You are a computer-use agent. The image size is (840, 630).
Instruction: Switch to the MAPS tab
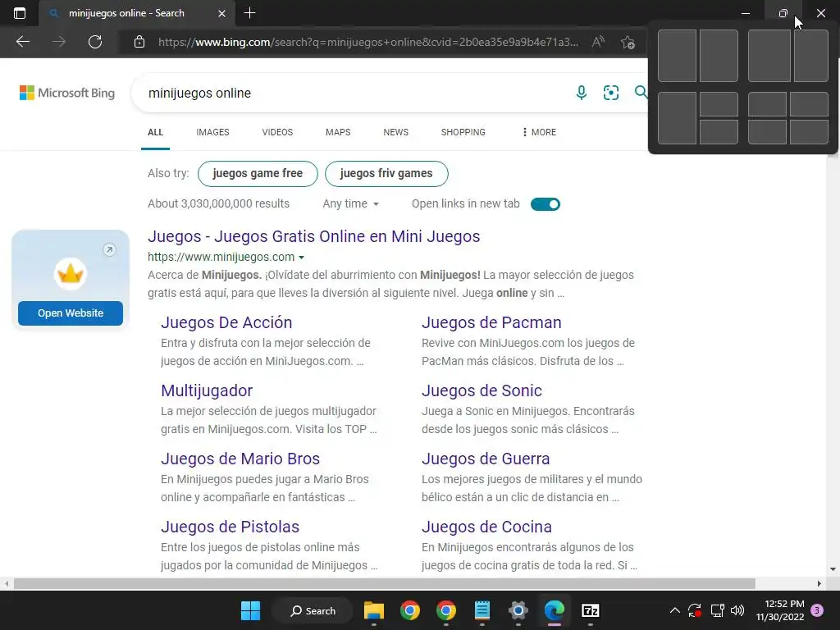coord(338,132)
